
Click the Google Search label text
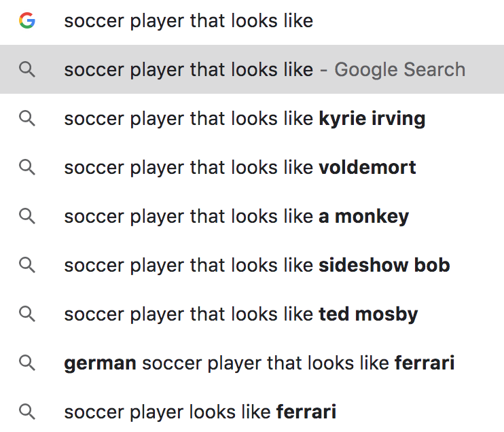(400, 70)
